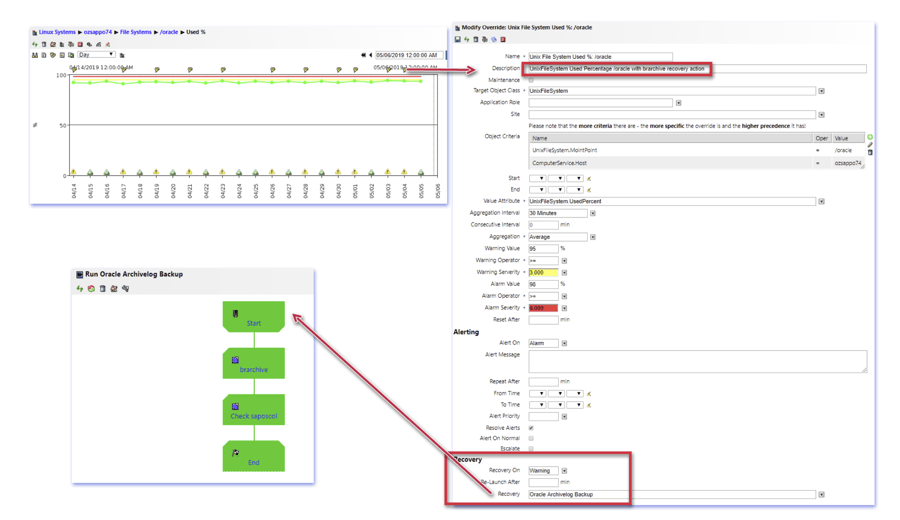
Task: Select the Check saposcol workflow step
Action: tap(253, 411)
